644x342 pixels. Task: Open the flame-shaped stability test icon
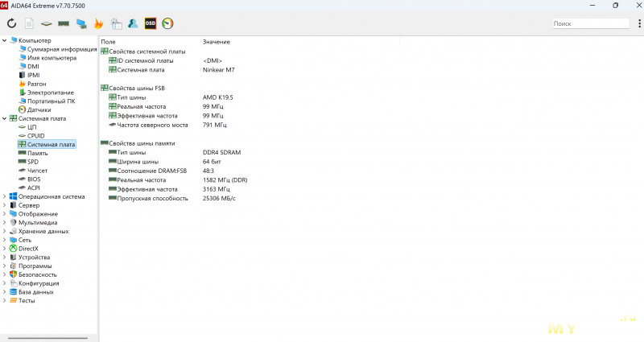pos(98,23)
